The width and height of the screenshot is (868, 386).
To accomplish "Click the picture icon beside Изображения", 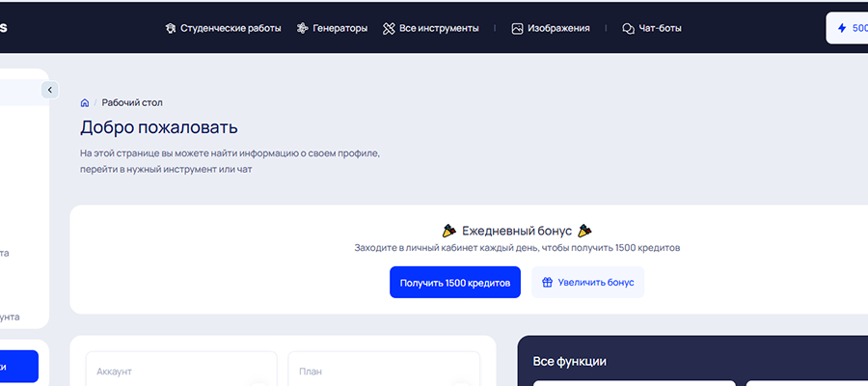I will pyautogui.click(x=517, y=28).
